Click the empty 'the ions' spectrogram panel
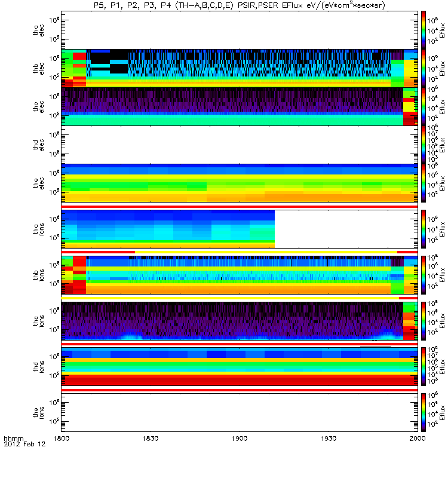Viewport: 448px width, 478px height. 240,412
